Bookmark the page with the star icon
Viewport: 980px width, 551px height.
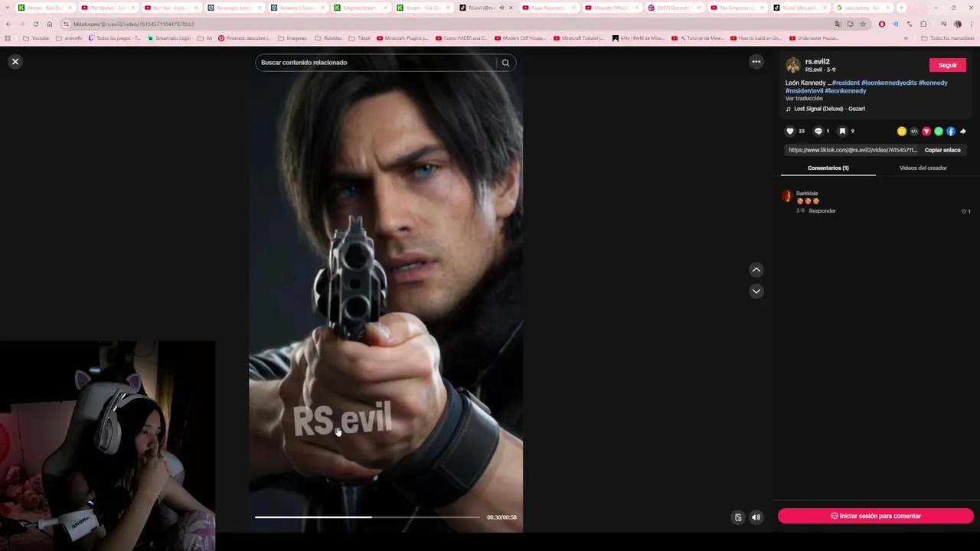tap(862, 24)
